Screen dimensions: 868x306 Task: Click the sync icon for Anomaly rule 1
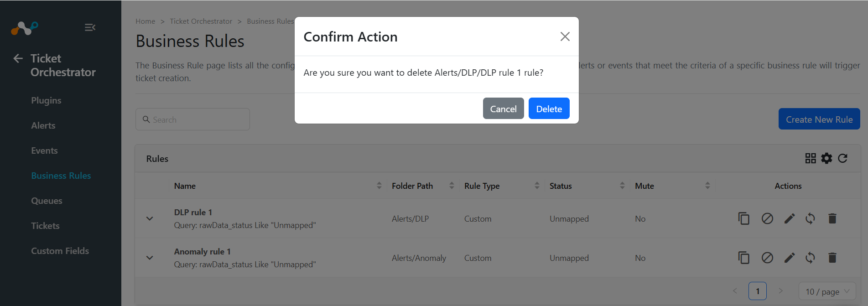pyautogui.click(x=810, y=258)
